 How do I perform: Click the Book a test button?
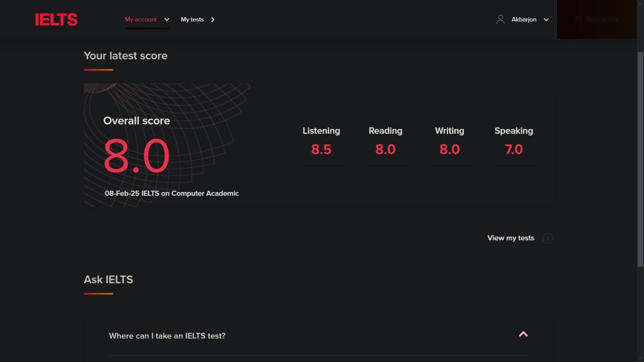pos(597,20)
